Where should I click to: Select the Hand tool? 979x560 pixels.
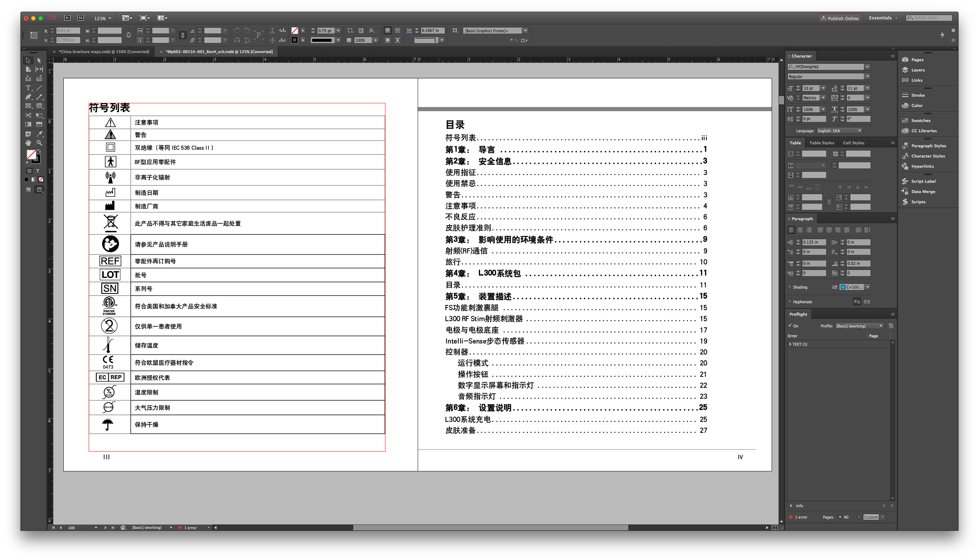28,143
